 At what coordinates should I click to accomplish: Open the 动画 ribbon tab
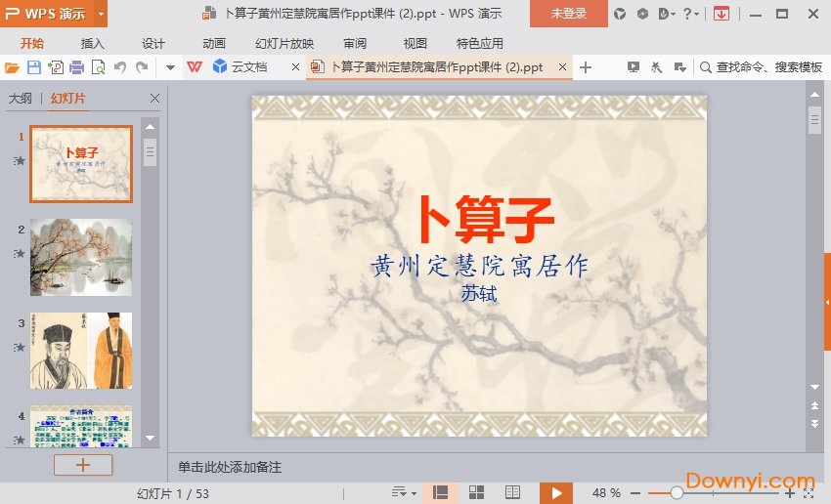click(214, 43)
